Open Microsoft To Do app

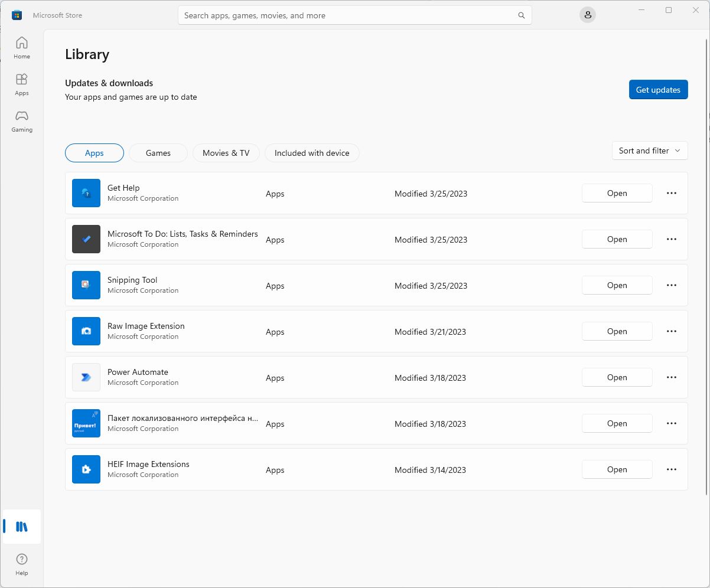pyautogui.click(x=617, y=239)
